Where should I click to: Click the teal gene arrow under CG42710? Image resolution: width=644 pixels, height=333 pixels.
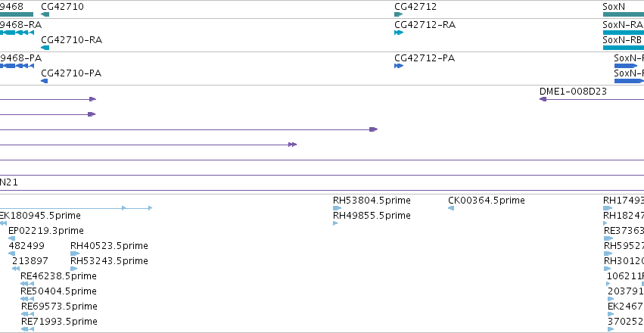point(45,14)
